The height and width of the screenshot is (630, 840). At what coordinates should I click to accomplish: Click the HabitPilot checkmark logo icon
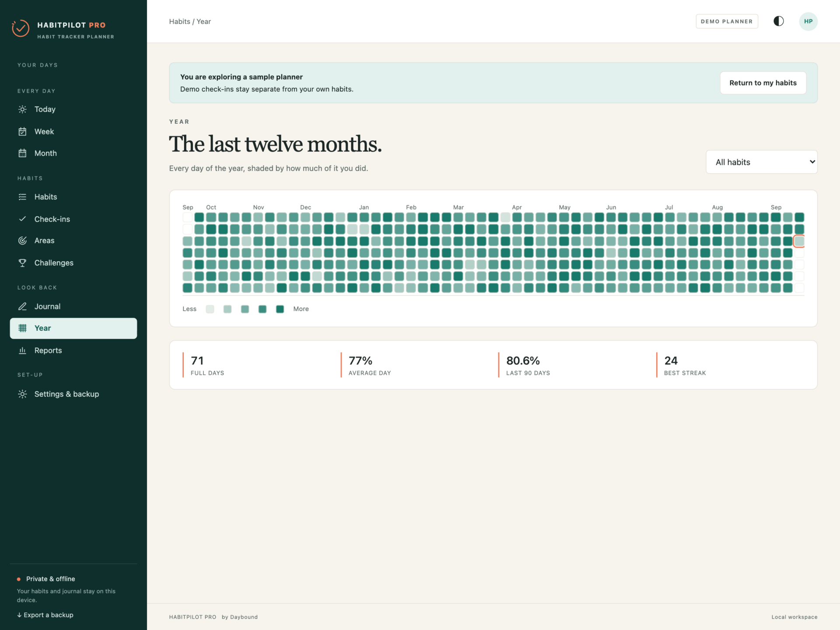(21, 28)
